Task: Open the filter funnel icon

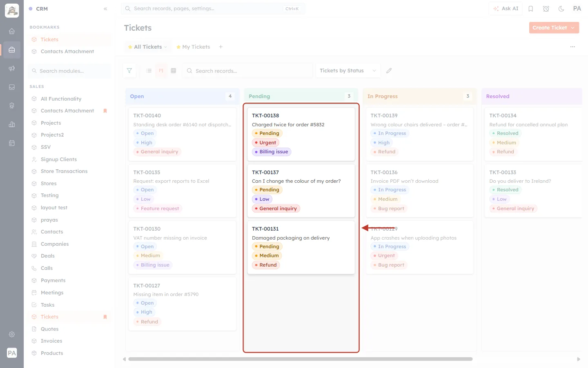Action: tap(129, 71)
